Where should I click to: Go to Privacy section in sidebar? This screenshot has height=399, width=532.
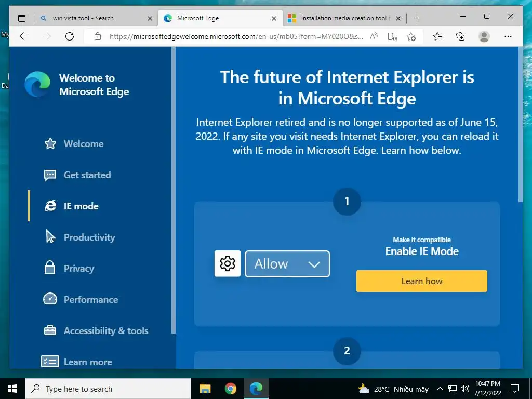click(x=69, y=269)
